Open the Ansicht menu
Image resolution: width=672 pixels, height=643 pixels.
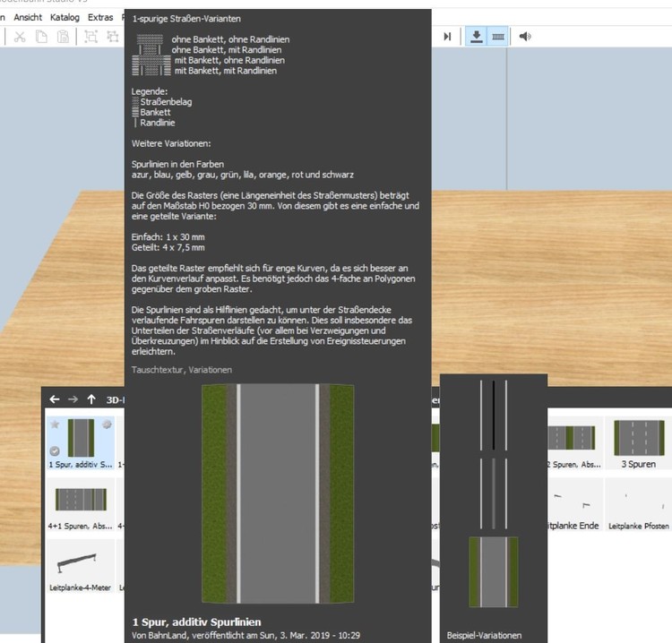coord(29,17)
